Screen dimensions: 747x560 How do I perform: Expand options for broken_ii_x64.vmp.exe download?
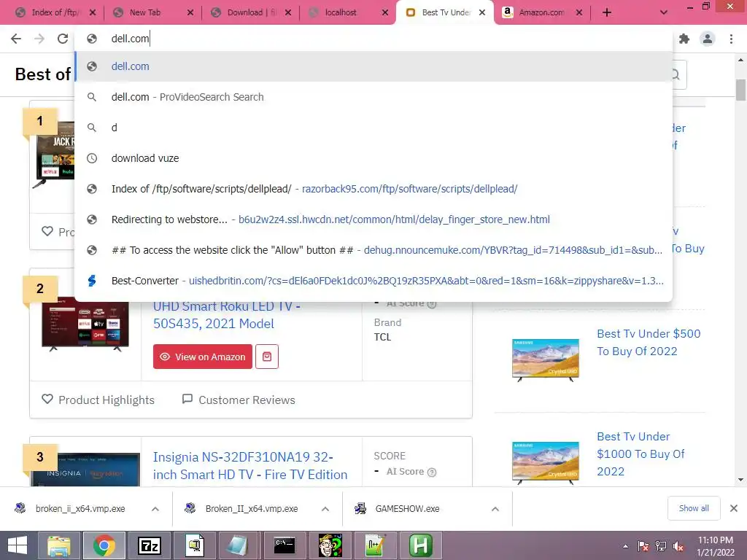click(x=155, y=509)
